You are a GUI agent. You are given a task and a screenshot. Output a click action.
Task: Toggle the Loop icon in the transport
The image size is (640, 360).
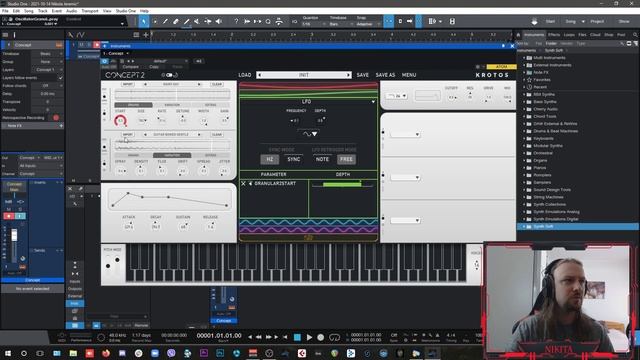pos(334,337)
